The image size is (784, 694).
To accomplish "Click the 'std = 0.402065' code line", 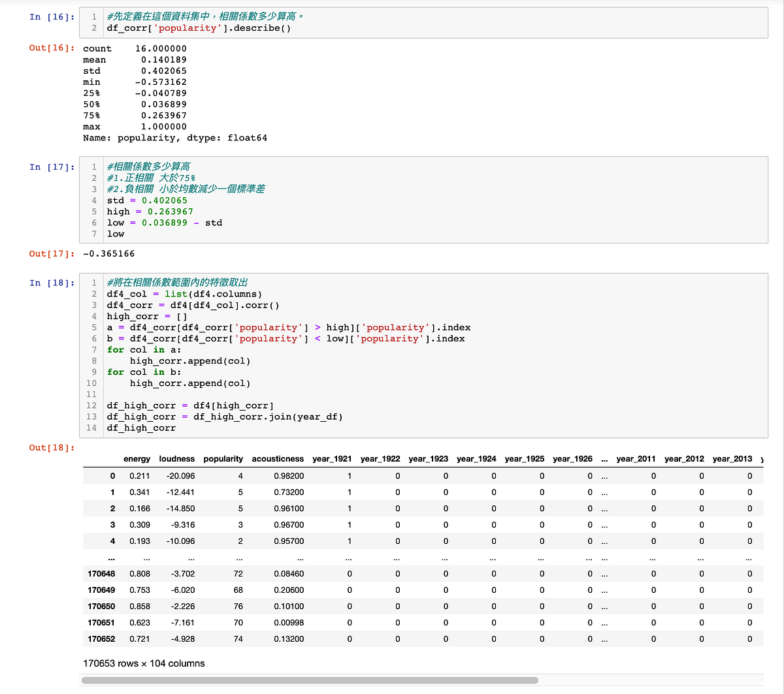I will tap(147, 200).
